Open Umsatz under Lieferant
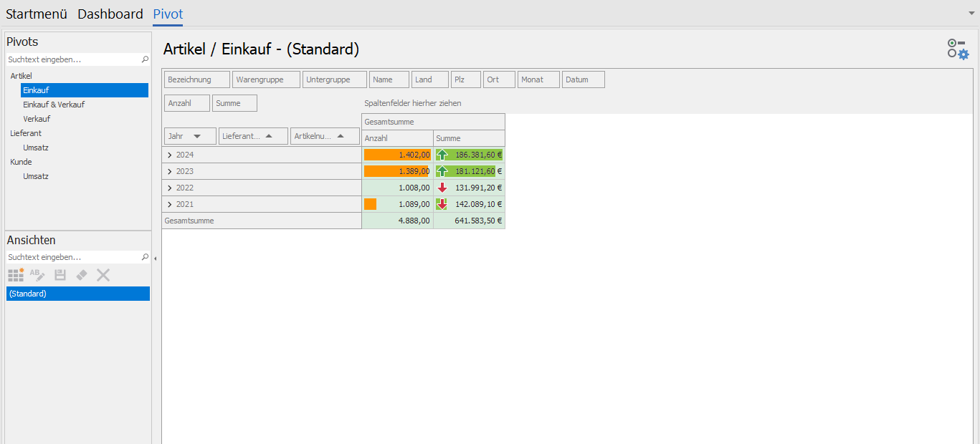The width and height of the screenshot is (980, 444). coord(36,148)
